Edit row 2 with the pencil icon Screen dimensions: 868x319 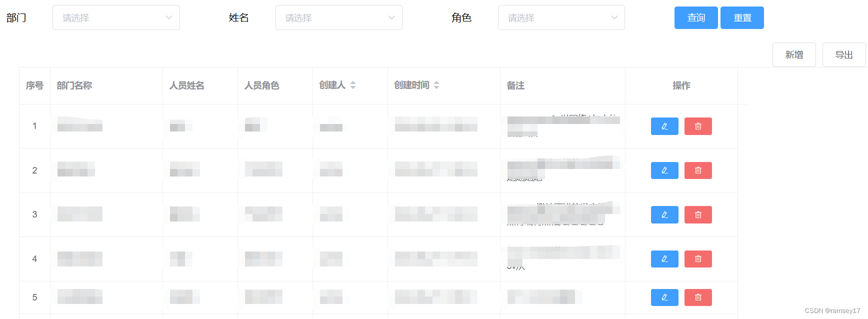coord(664,170)
